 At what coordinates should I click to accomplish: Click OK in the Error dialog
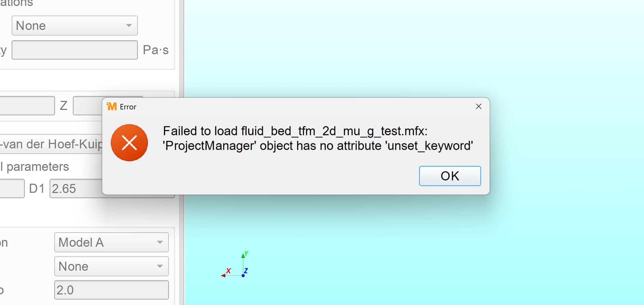(449, 176)
